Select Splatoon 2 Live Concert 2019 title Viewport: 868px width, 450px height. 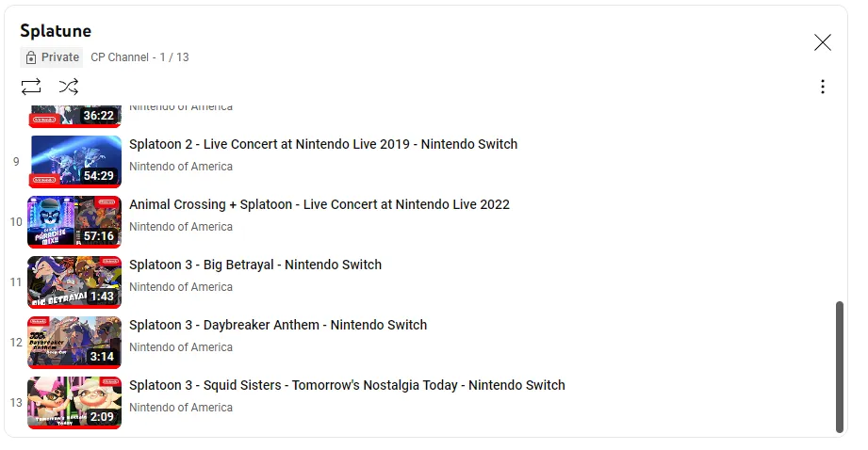click(x=323, y=144)
